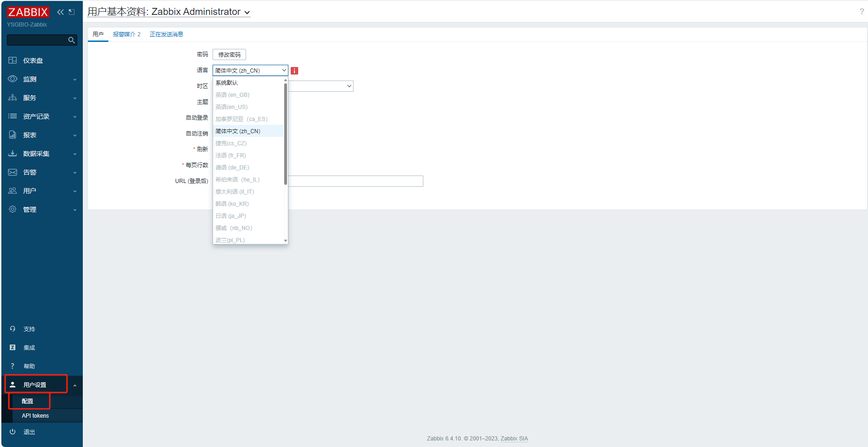Screen dimensions: 868x447
Task: Choose 意大利语 (it_IT) language option
Action: (248, 192)
